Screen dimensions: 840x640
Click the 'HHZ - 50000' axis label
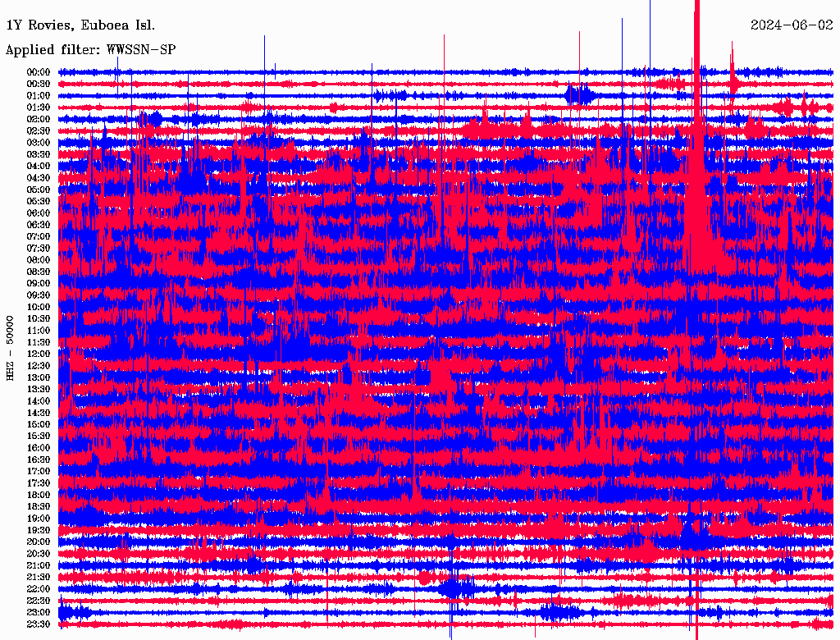coord(10,348)
